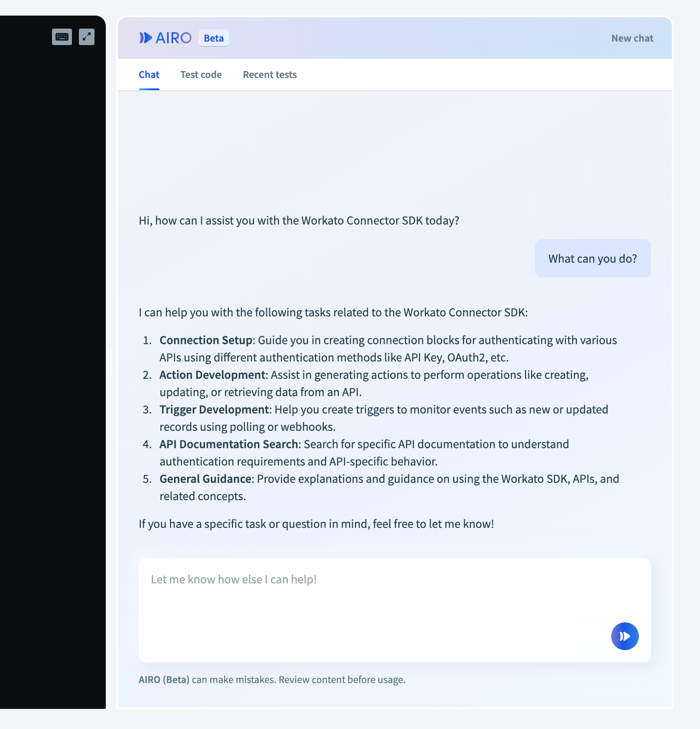This screenshot has height=729, width=700.
Task: Click the 'If you have a specific task' closing line
Action: point(316,524)
